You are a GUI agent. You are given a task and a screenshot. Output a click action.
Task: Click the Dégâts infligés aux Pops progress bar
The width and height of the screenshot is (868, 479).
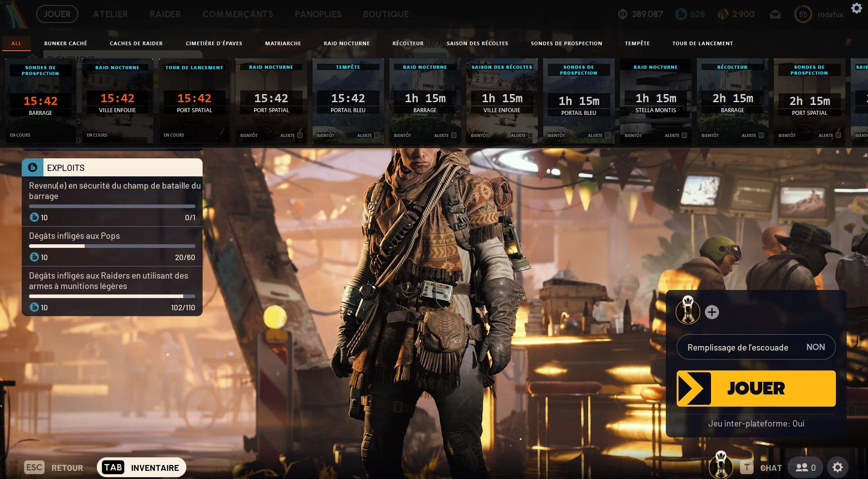[112, 246]
